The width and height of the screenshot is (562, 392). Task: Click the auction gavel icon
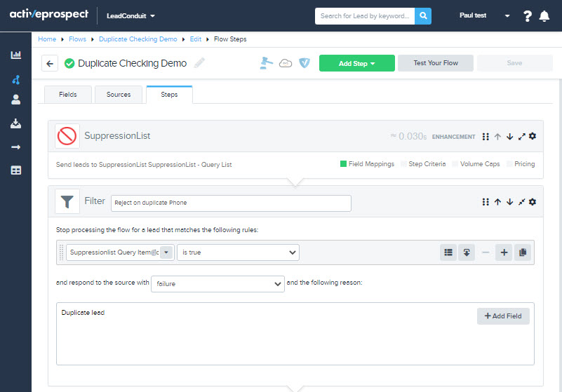tap(267, 63)
